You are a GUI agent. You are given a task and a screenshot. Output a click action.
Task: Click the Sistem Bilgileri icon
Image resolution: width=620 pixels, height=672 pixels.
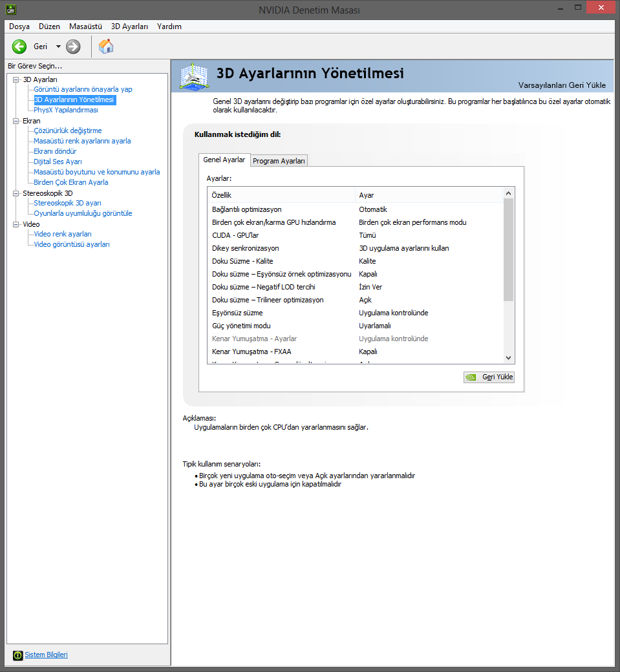[x=17, y=655]
